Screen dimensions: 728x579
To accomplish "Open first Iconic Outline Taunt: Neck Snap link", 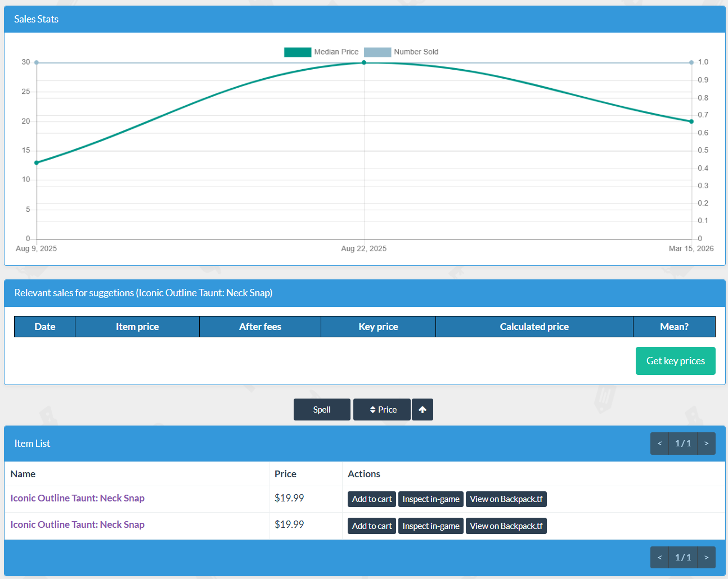I will click(x=78, y=498).
